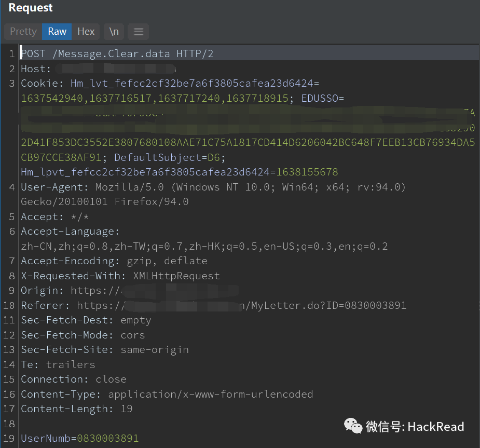Click the zh-CN,zh;q=0.8 language value line
Screen dimensions: 480x448
coord(204,247)
